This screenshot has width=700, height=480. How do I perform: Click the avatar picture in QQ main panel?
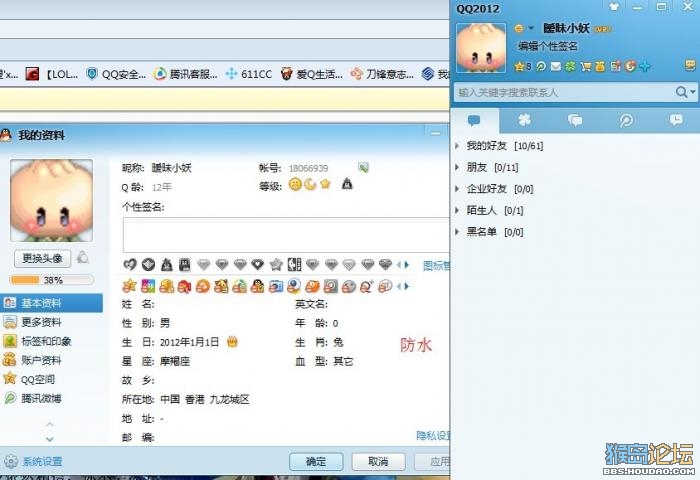point(481,47)
